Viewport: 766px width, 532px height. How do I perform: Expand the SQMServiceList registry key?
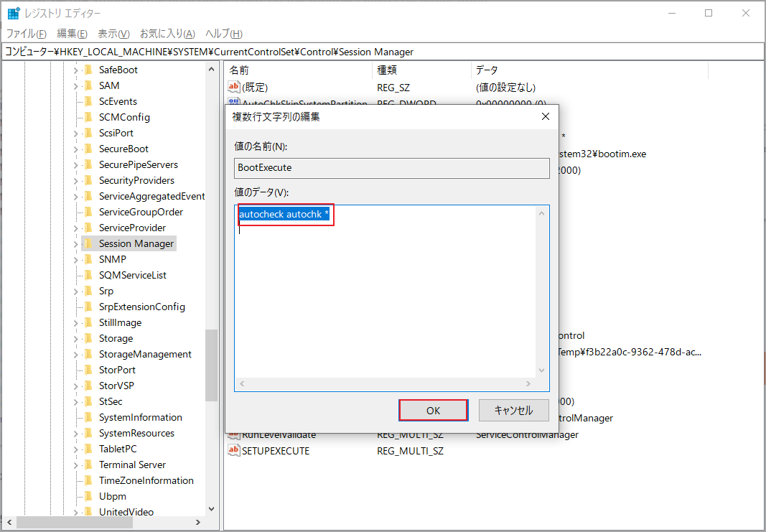tap(75, 275)
